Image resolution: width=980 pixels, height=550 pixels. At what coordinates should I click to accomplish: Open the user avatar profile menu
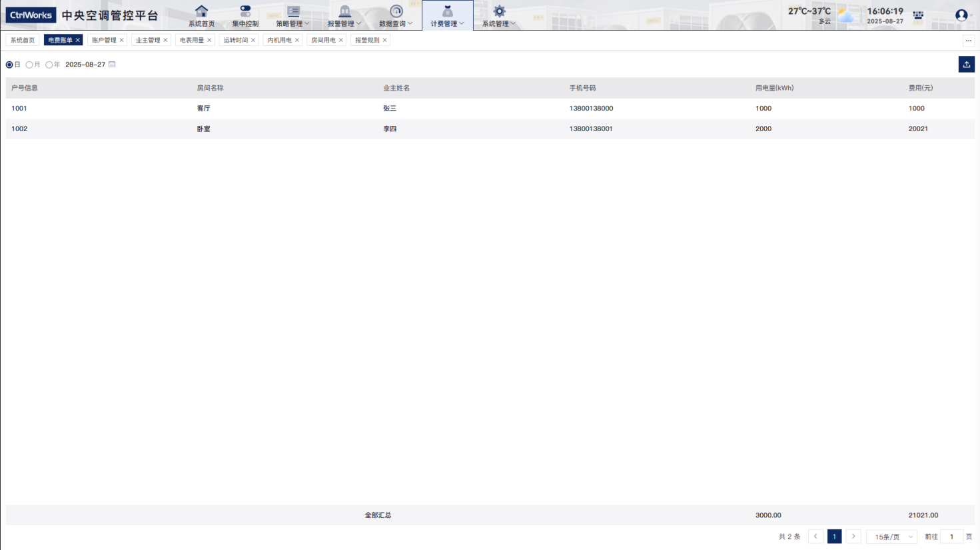[x=961, y=15]
